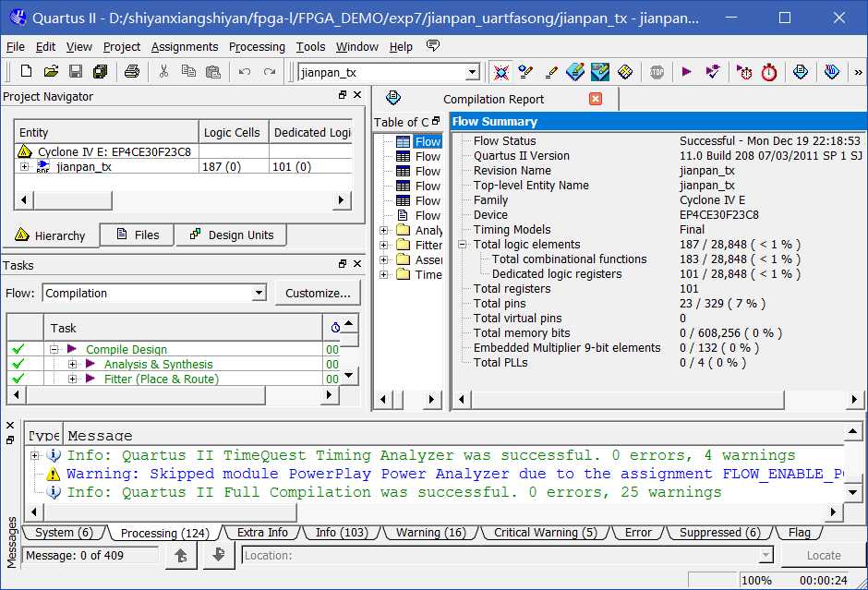Click the Customize... button
Viewport: 868px width, 590px height.
pos(318,294)
